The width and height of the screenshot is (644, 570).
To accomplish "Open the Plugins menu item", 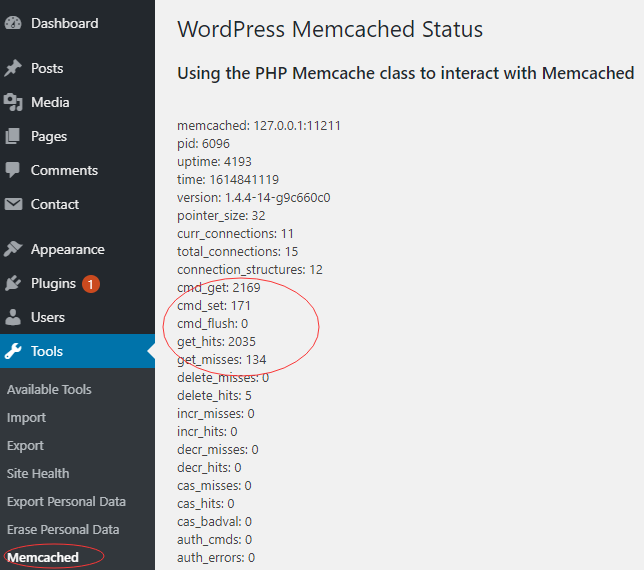I will (x=53, y=283).
